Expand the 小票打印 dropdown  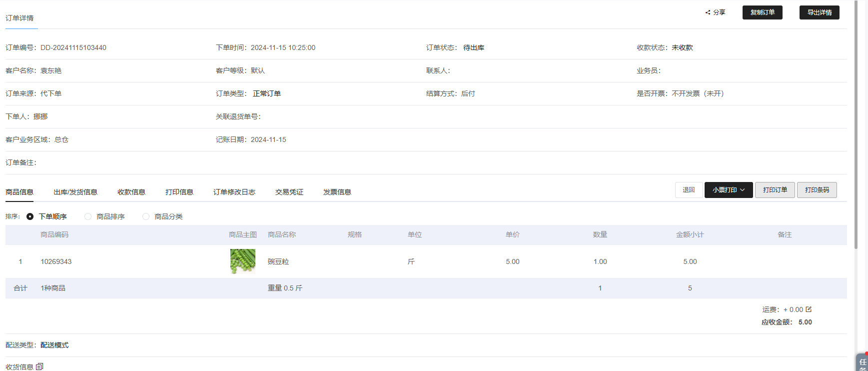click(x=729, y=190)
